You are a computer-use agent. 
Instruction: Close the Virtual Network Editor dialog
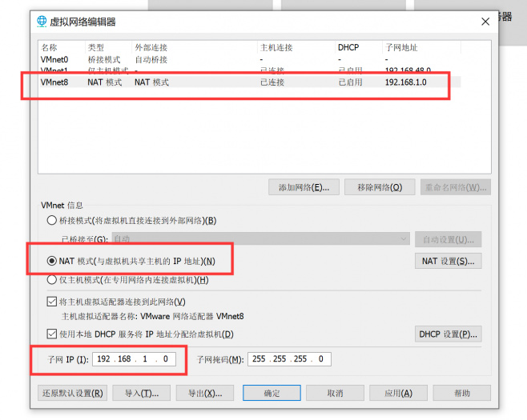pos(485,22)
